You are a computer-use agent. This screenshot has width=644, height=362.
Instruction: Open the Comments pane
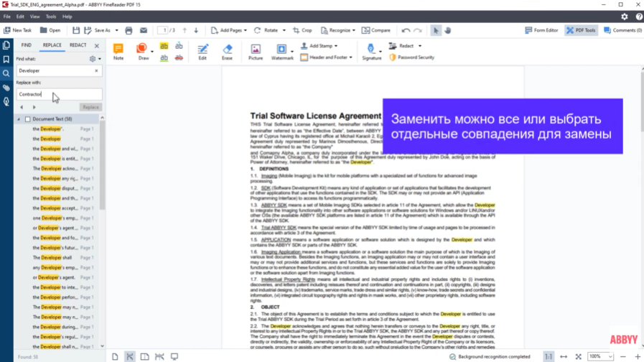622,30
